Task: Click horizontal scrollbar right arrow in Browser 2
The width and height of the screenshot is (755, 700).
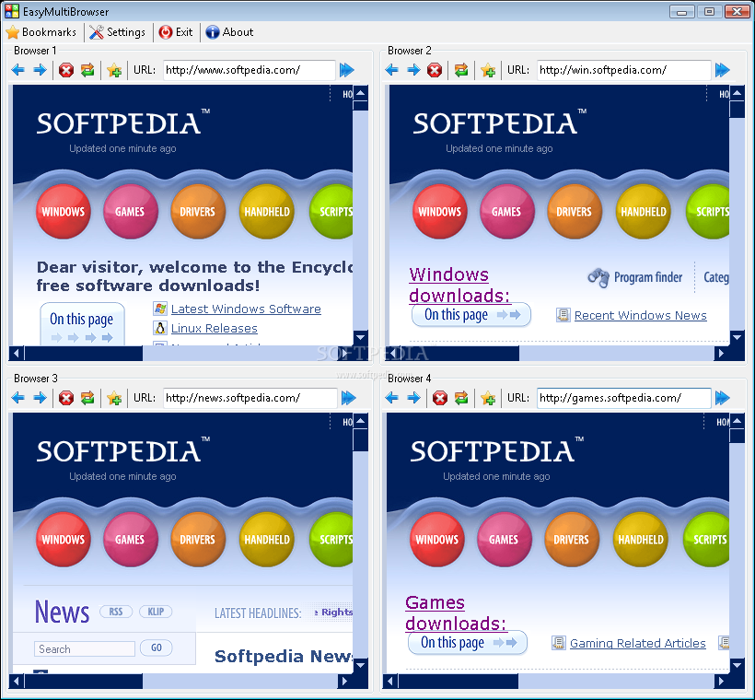Action: pos(721,354)
